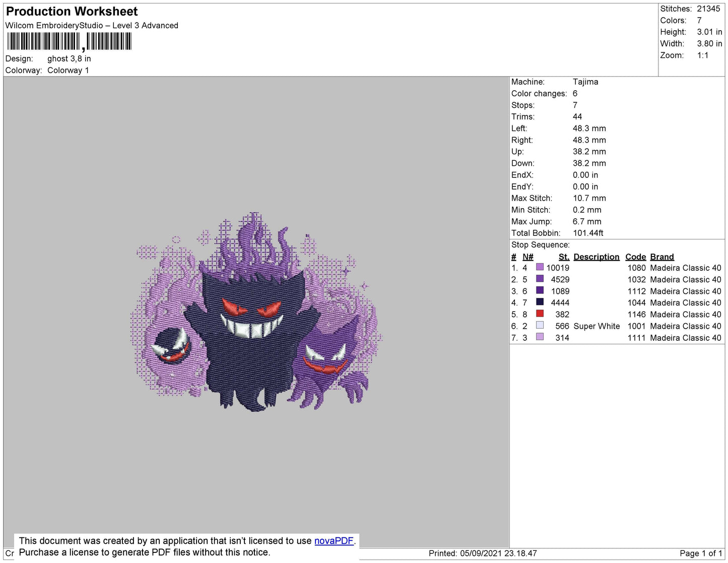Click the 'Stop Sequence:' heading
This screenshot has width=728, height=563.
[x=541, y=245]
